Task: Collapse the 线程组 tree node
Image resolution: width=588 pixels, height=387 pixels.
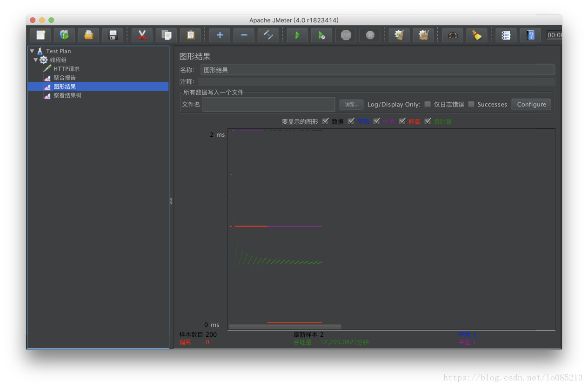Action: pos(36,60)
